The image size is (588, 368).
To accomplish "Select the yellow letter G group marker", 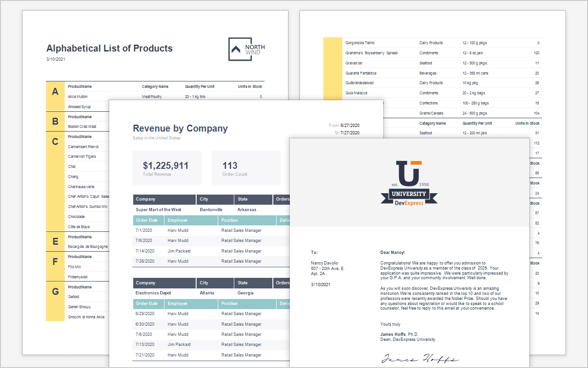I will click(55, 301).
